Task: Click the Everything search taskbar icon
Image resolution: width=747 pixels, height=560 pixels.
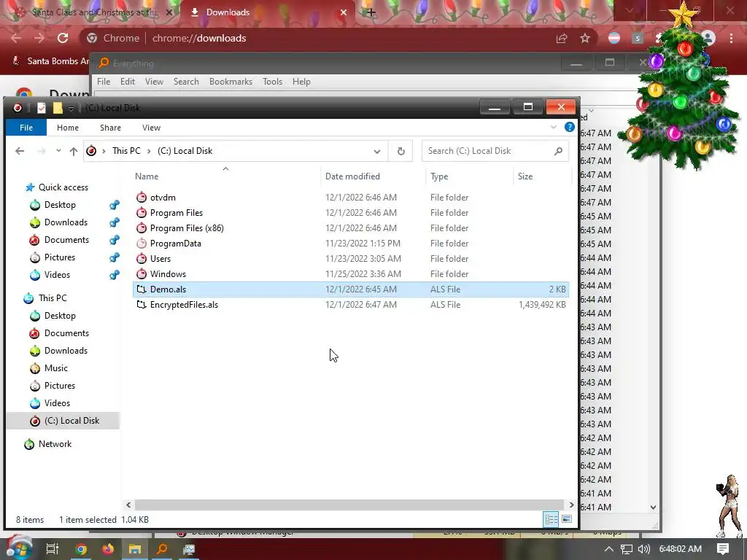Action: tap(162, 549)
